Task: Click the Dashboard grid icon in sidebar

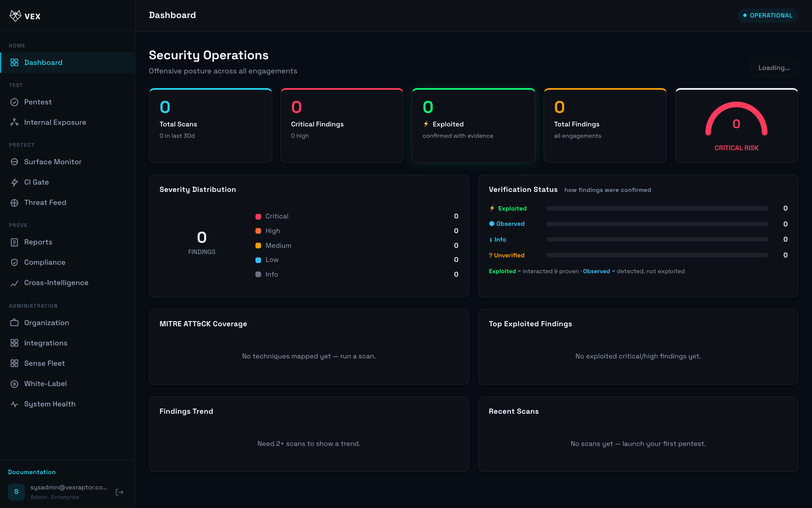Action: [x=14, y=62]
